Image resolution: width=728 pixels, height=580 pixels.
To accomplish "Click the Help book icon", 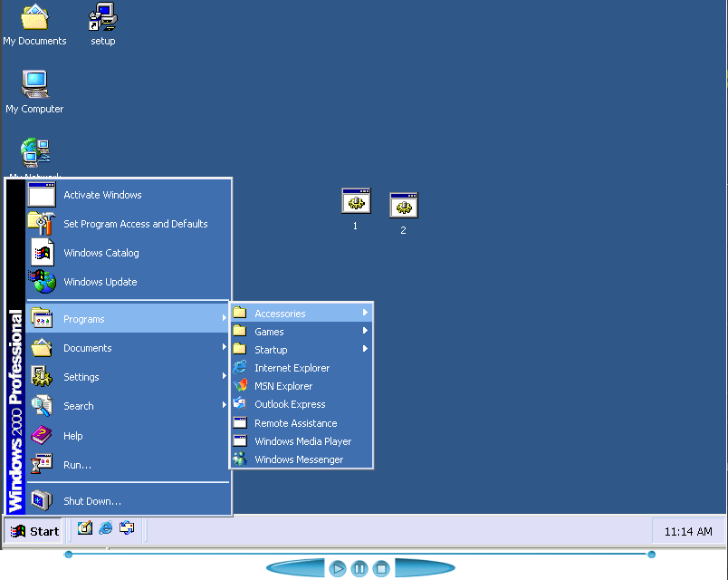I will pos(42,435).
